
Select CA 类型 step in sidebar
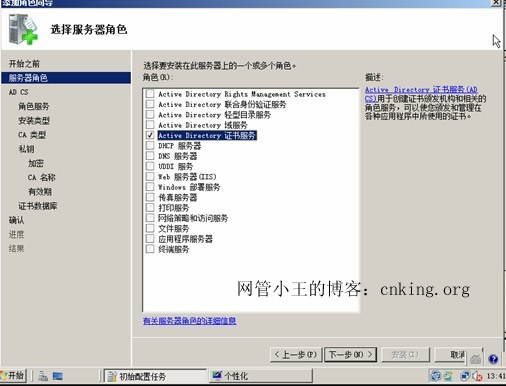point(32,135)
